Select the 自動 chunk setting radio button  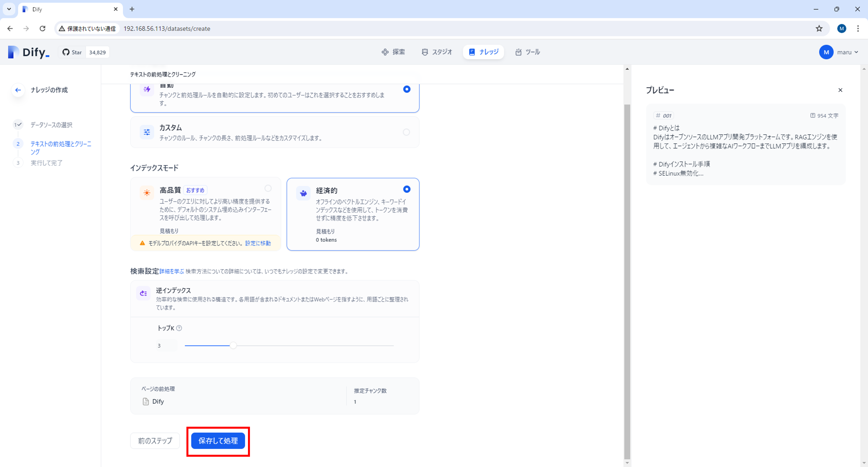407,89
